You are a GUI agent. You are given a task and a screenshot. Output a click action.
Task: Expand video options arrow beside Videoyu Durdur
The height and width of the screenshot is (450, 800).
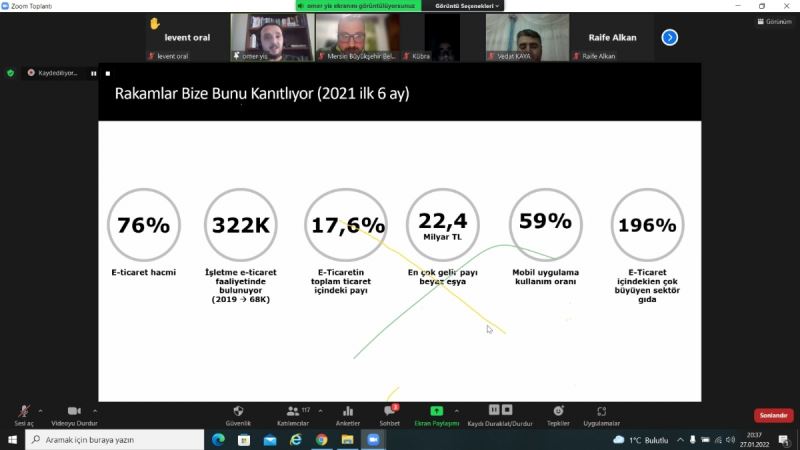(x=95, y=410)
